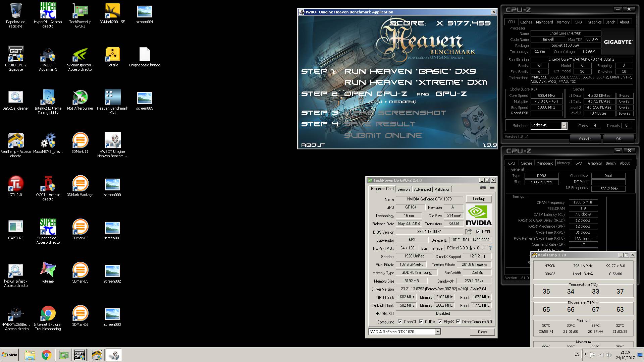The width and height of the screenshot is (644, 362).
Task: Open the Papelera de reciclaje desktop icon
Action: 16,15
